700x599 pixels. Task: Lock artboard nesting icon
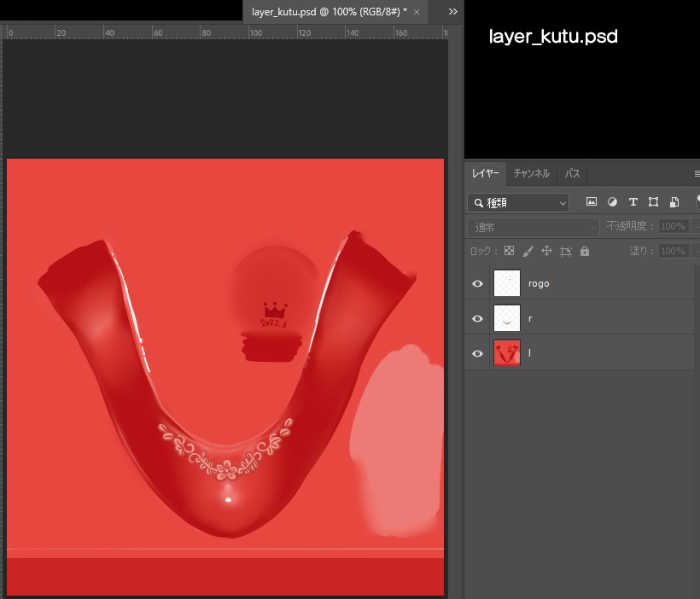566,252
